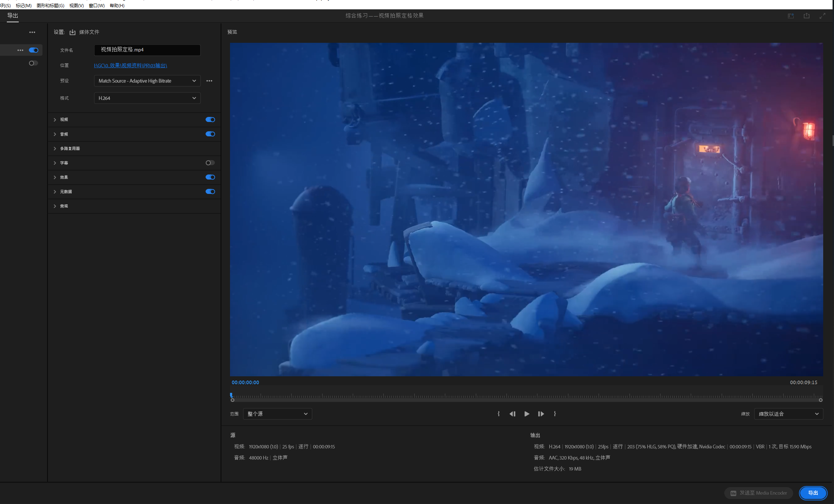Click the share icon at top right
Image resolution: width=834 pixels, height=504 pixels.
(x=806, y=16)
